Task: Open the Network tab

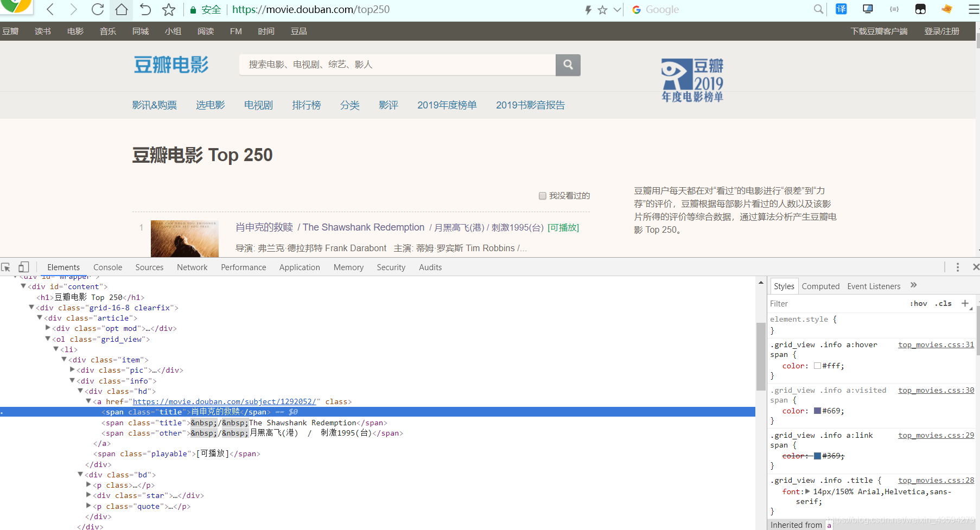Action: coord(192,267)
